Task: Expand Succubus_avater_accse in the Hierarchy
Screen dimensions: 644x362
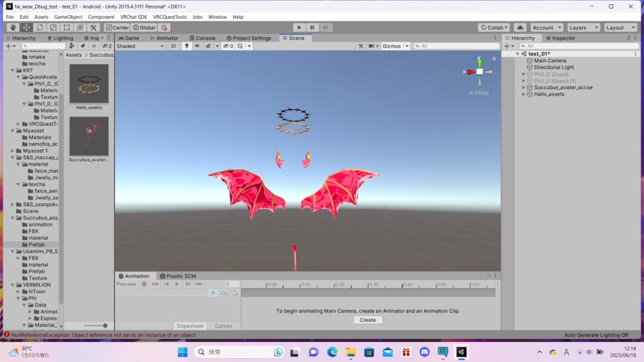Action: point(523,87)
